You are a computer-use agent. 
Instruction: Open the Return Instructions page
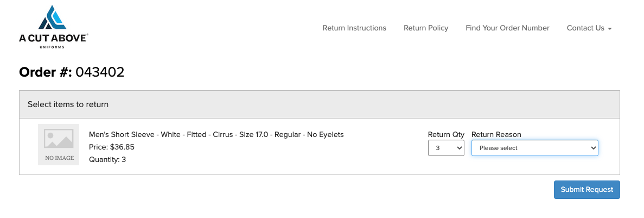tap(354, 28)
